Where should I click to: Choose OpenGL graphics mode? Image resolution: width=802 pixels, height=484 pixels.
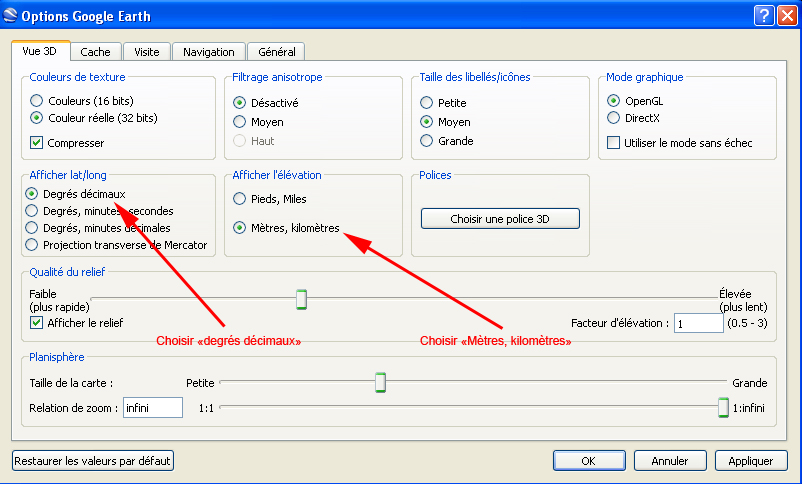pos(613,100)
